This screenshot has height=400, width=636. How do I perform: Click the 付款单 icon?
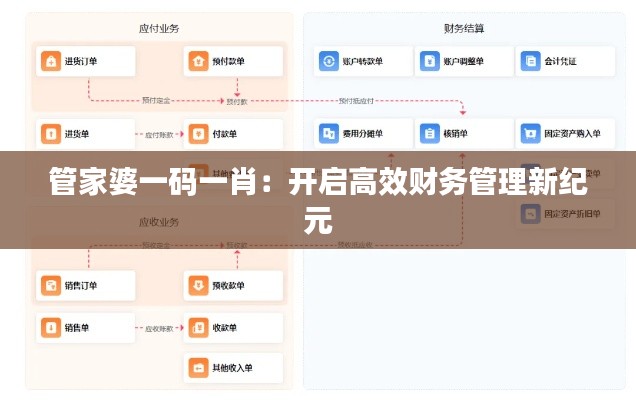point(198,134)
